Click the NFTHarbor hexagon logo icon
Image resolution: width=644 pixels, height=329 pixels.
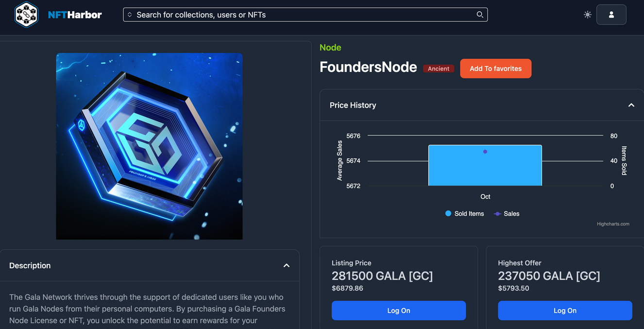[x=26, y=15]
